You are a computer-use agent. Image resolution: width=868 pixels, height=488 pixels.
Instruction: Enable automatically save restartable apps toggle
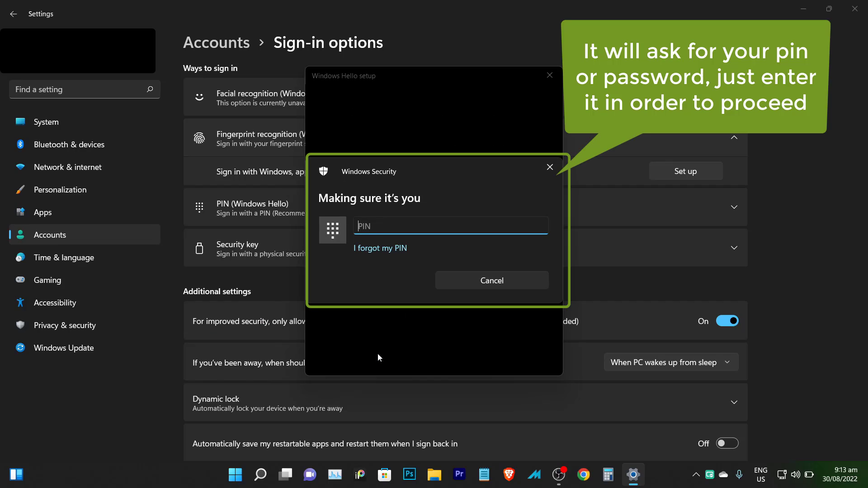727,443
